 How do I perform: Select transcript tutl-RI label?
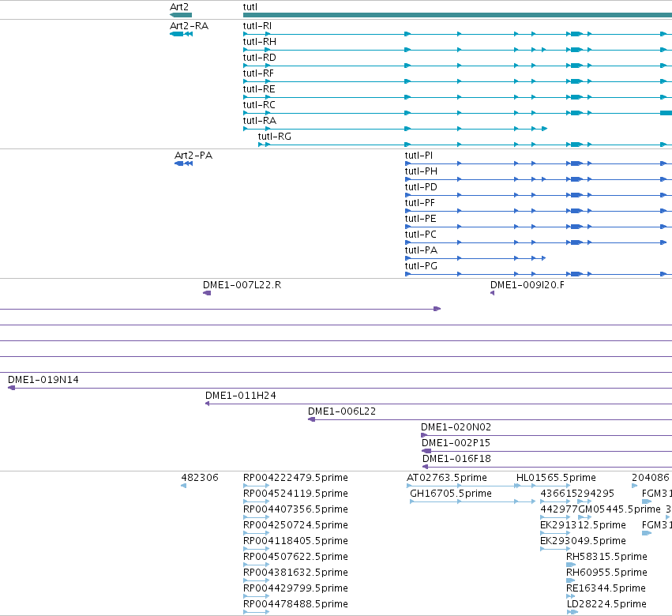(257, 26)
